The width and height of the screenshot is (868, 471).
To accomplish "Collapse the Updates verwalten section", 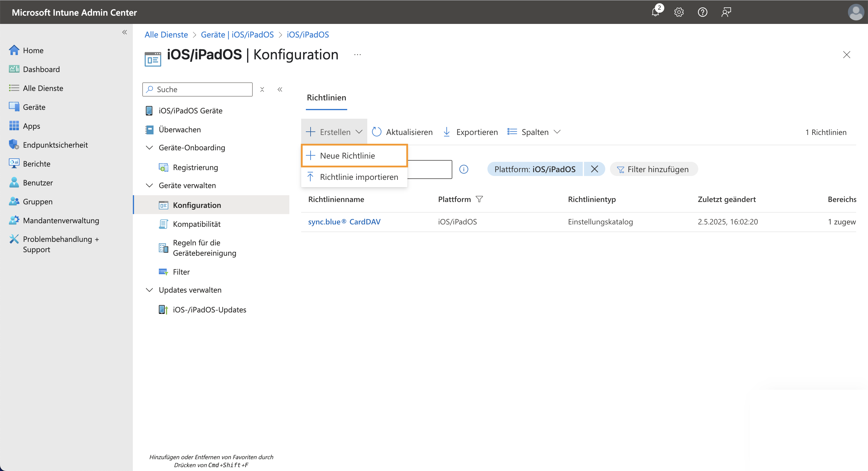I will (x=149, y=290).
